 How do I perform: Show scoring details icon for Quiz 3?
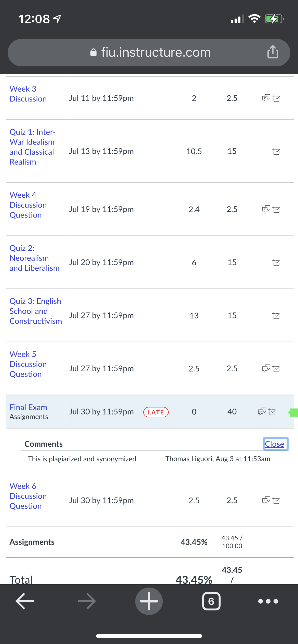point(276,316)
